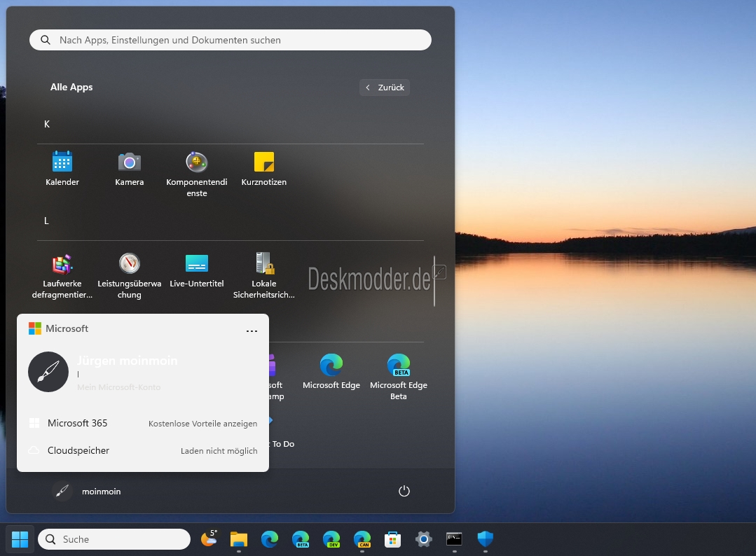Image resolution: width=756 pixels, height=556 pixels.
Task: Launch Leistungsüberwachung
Action: coord(129,276)
